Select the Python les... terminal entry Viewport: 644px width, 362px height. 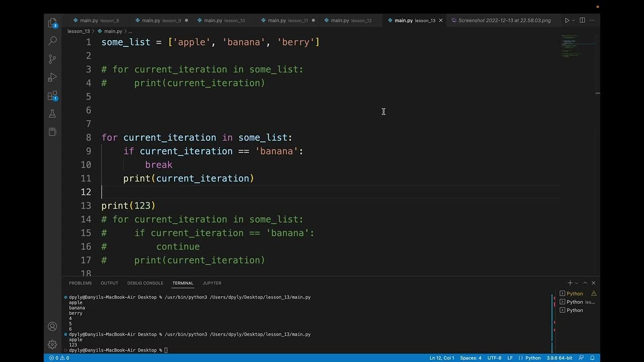[x=578, y=302]
